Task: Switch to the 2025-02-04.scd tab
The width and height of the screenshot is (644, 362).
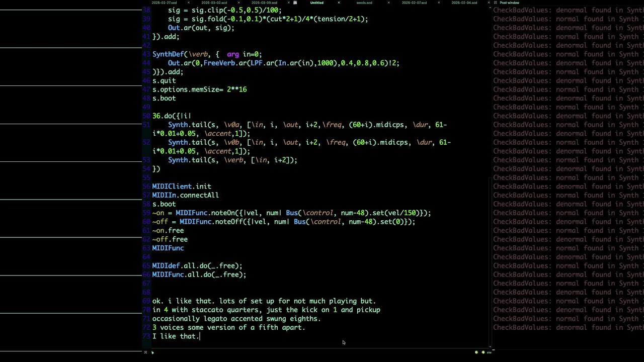Action: click(x=464, y=3)
